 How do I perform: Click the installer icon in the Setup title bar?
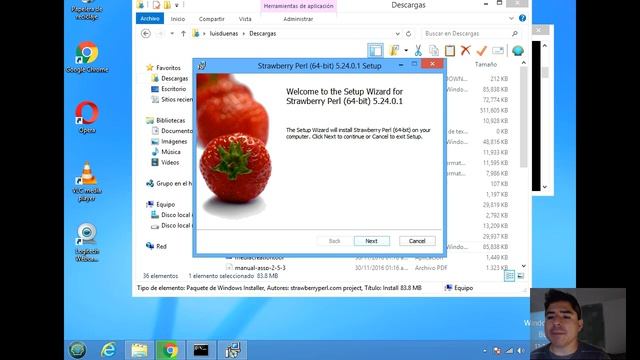(202, 66)
